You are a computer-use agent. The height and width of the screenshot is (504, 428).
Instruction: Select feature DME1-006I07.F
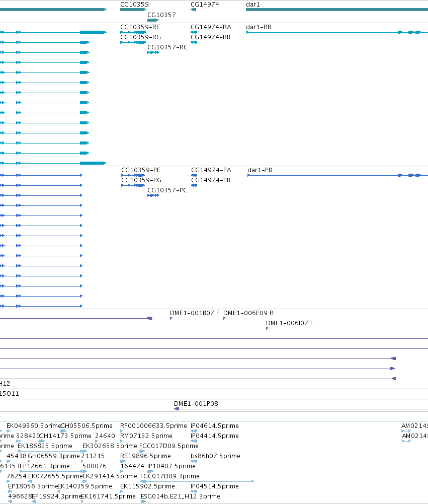point(290,323)
